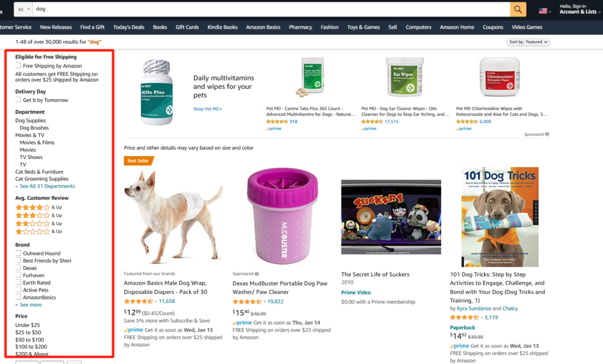The width and height of the screenshot is (603, 364).
Task: Filter by four stars & up rating
Action: point(38,207)
